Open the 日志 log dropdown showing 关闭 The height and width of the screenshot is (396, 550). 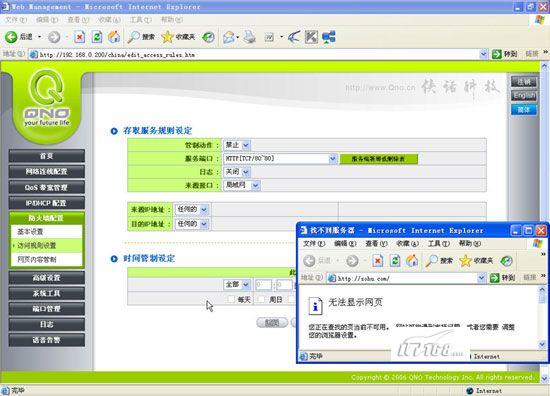237,172
